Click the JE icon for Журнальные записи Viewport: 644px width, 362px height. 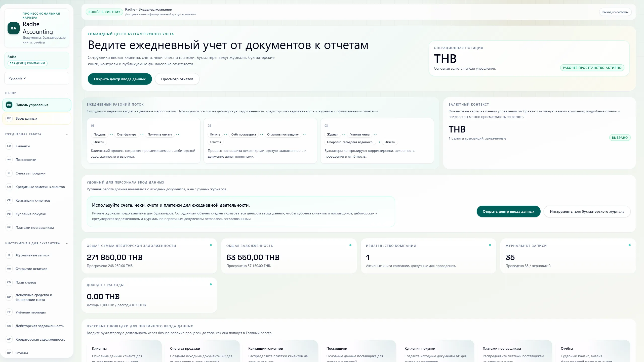(x=9, y=255)
